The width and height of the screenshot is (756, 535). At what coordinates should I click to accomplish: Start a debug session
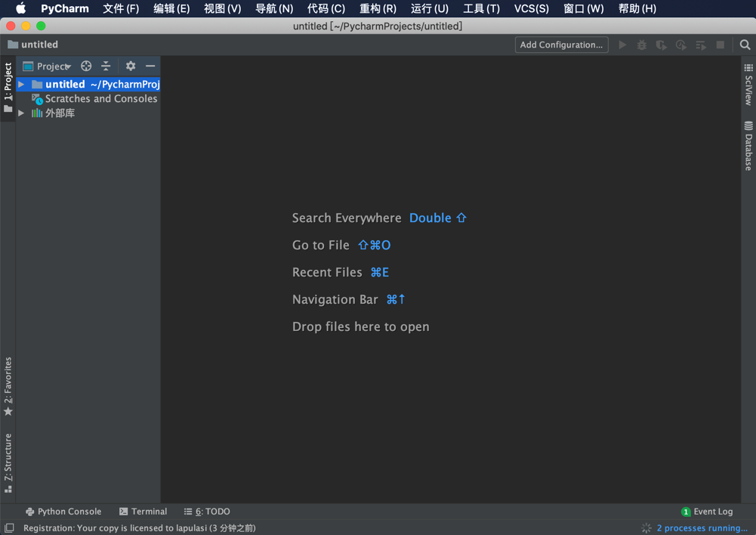(x=641, y=45)
